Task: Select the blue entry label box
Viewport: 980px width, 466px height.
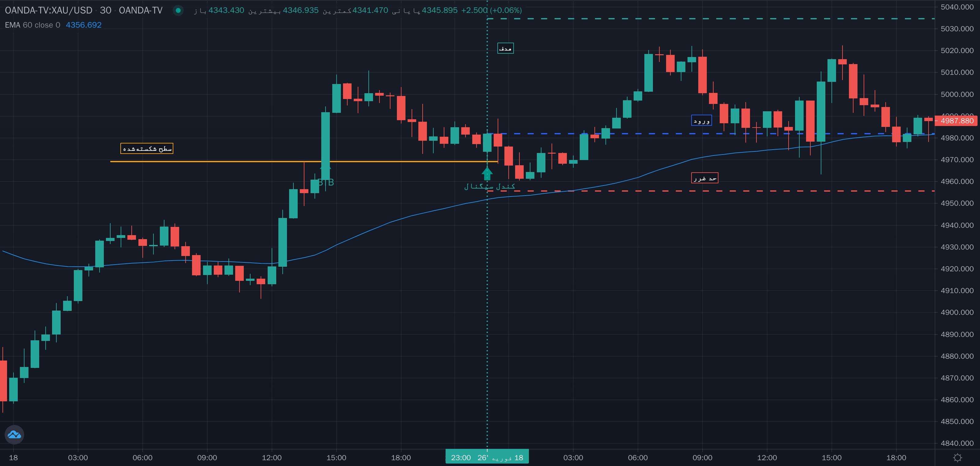Action: [702, 121]
